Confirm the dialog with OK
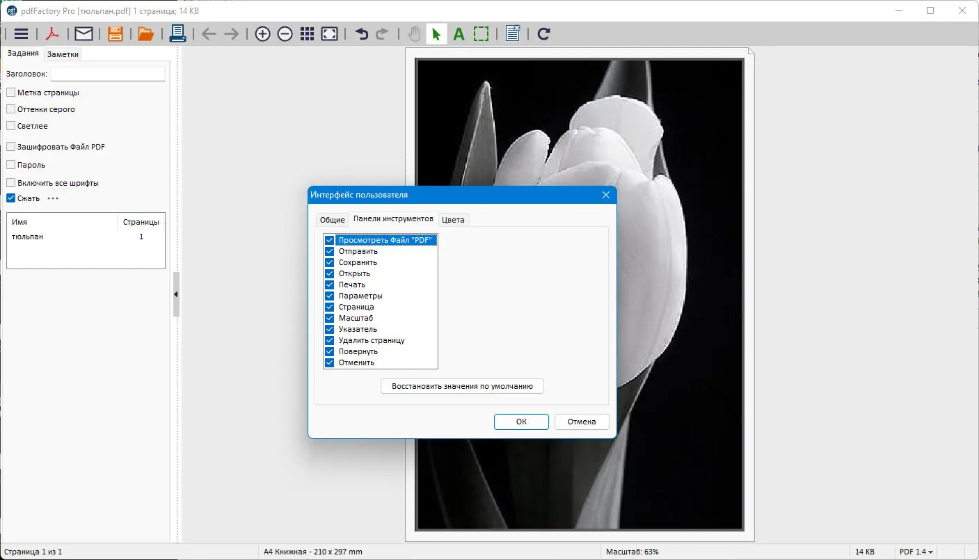This screenshot has height=560, width=979. click(521, 422)
